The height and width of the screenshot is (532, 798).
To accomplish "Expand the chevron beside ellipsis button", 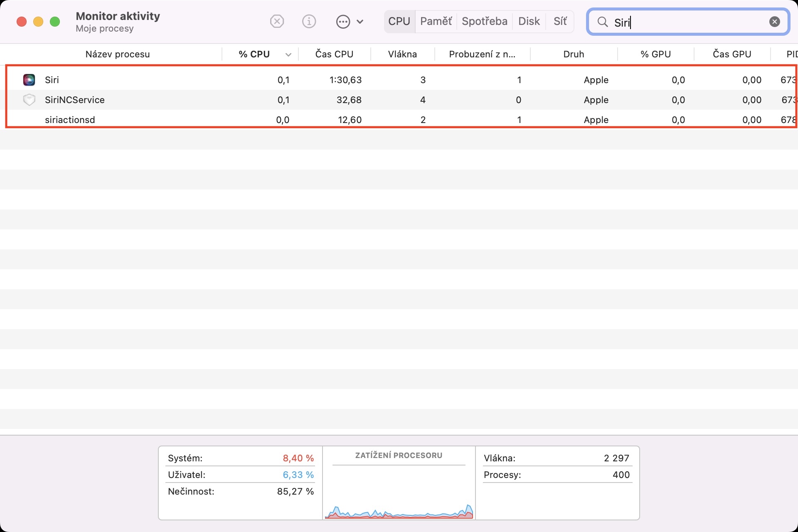I will pyautogui.click(x=360, y=22).
